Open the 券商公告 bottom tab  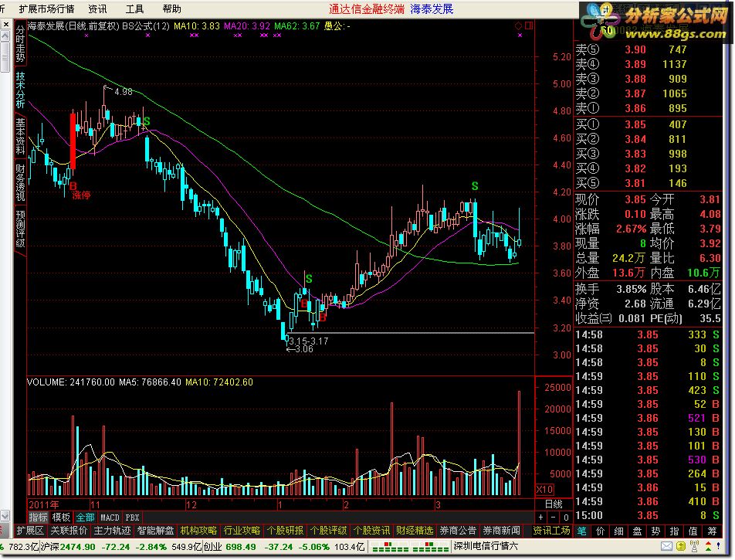click(458, 531)
